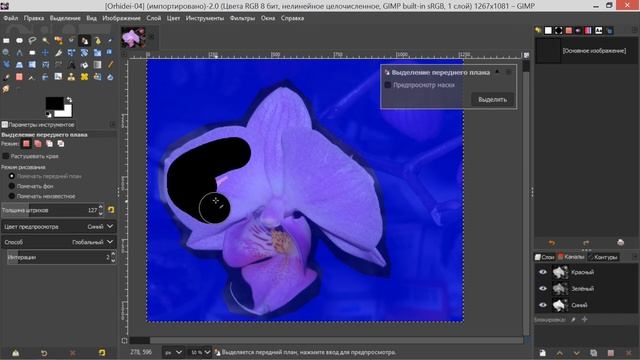Screen dimensions: 640x360
Task: Open channels dock tab configuration menu
Action: [x=635, y=257]
